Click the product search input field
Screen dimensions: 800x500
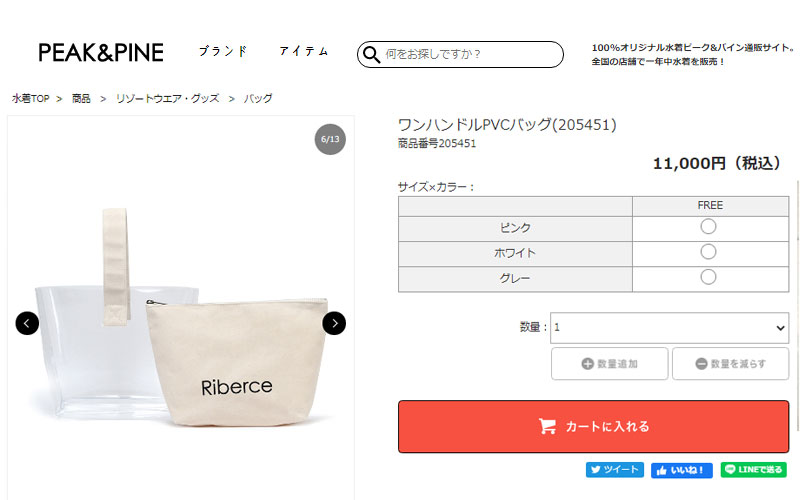click(470, 54)
